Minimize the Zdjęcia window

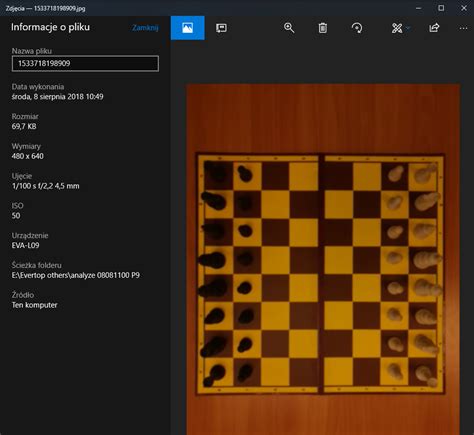(419, 8)
